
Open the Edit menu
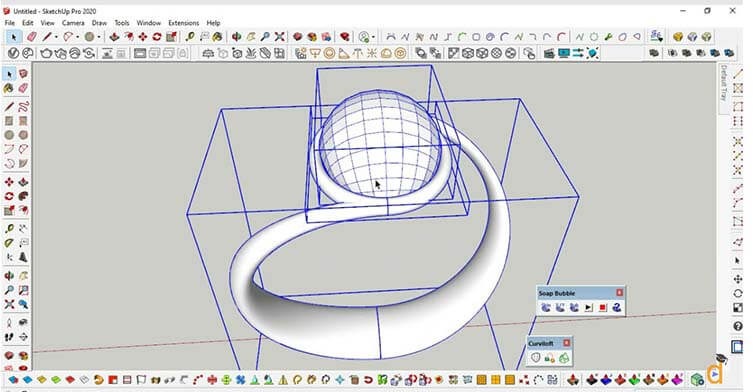coord(28,23)
